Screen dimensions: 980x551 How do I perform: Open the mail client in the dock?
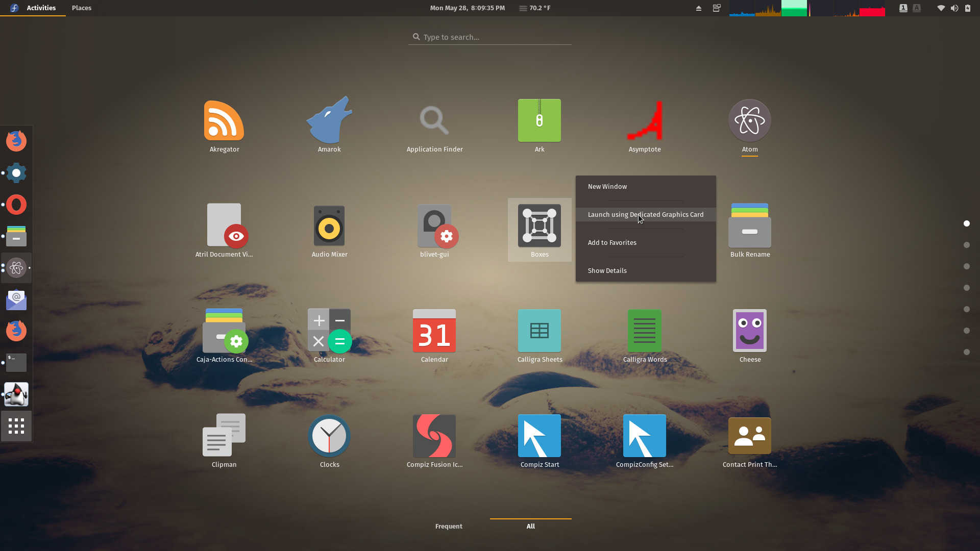(16, 299)
